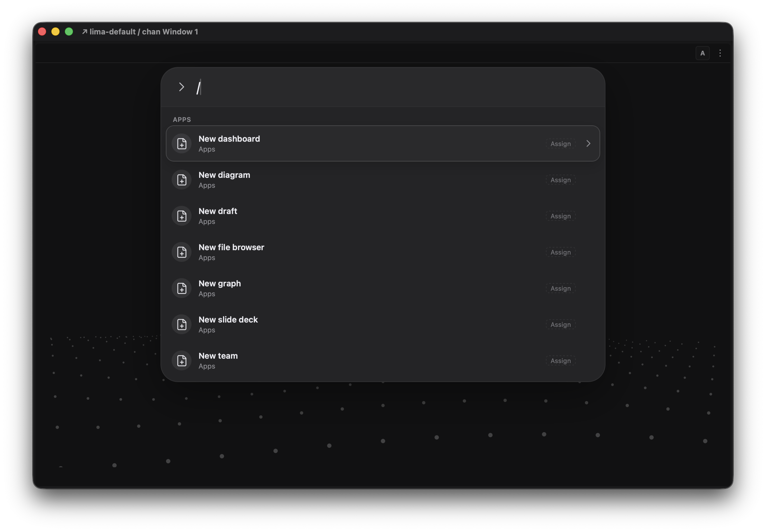This screenshot has width=766, height=532.
Task: Click the New draft document icon
Action: (182, 216)
